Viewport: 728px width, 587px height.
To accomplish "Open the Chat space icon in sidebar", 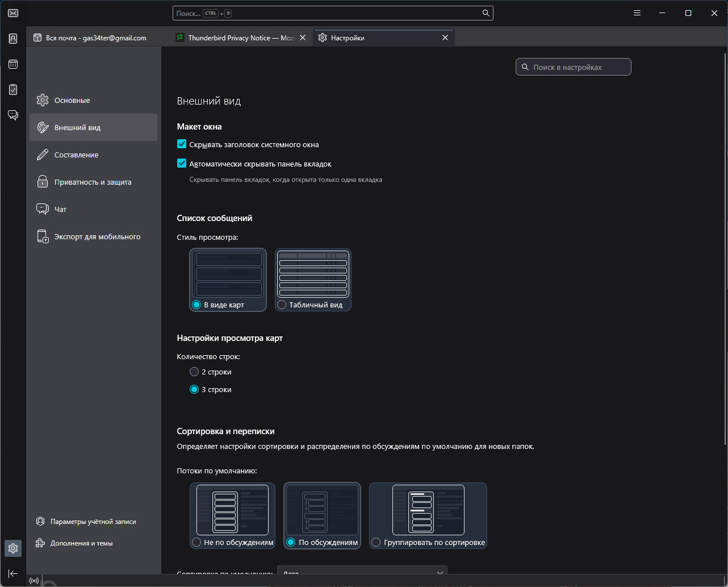I will click(x=12, y=115).
